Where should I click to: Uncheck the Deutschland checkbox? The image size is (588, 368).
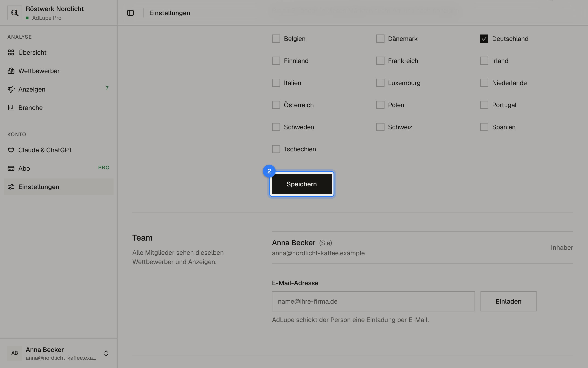(484, 39)
